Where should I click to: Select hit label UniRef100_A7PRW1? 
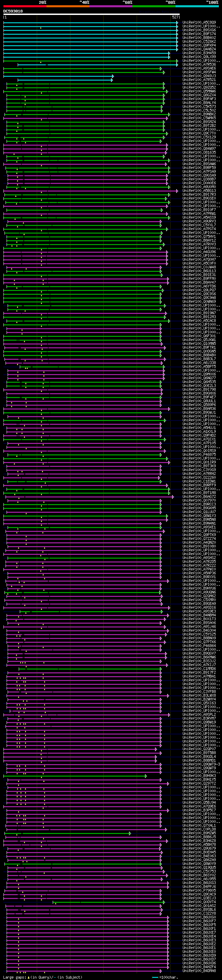(x=199, y=214)
